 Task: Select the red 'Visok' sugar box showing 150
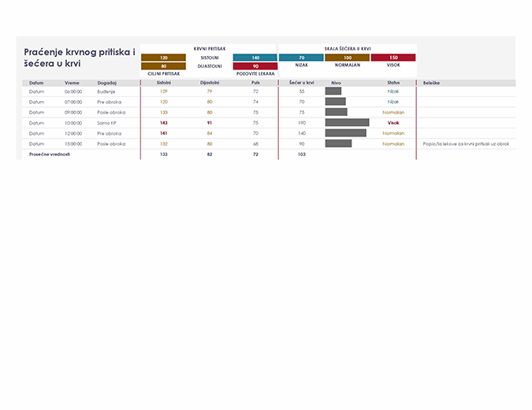[393, 58]
